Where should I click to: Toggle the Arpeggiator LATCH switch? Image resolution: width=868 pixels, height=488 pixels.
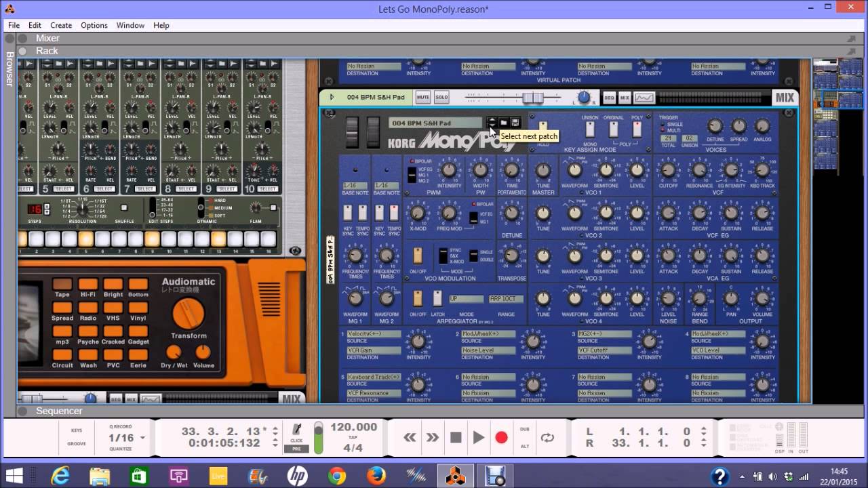pos(437,298)
